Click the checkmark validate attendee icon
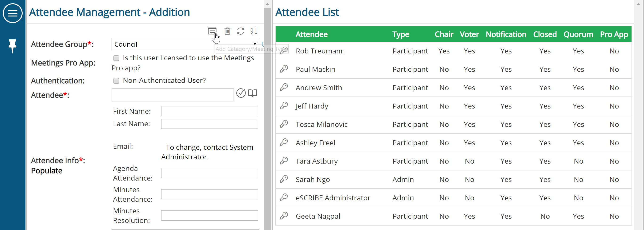Image resolution: width=644 pixels, height=230 pixels. pos(241,93)
